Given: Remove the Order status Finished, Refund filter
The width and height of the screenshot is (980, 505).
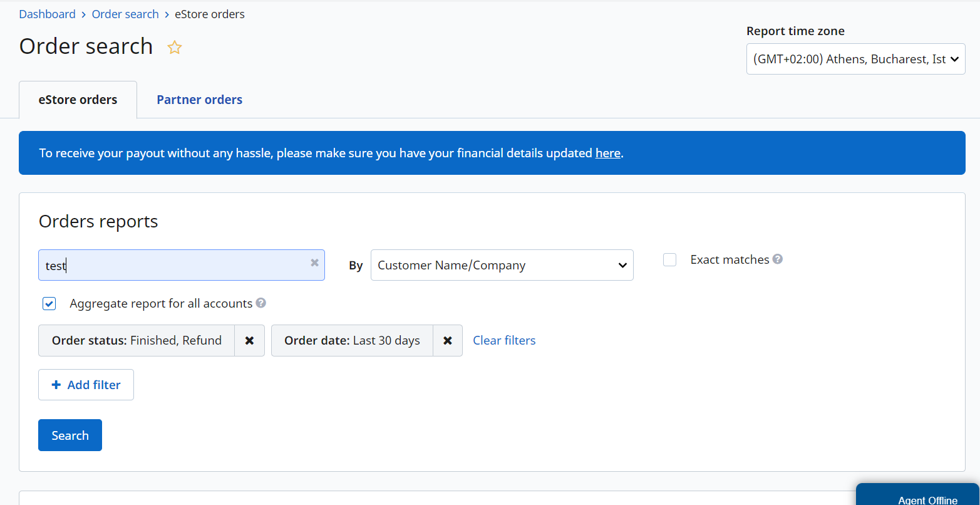Looking at the screenshot, I should 249,340.
